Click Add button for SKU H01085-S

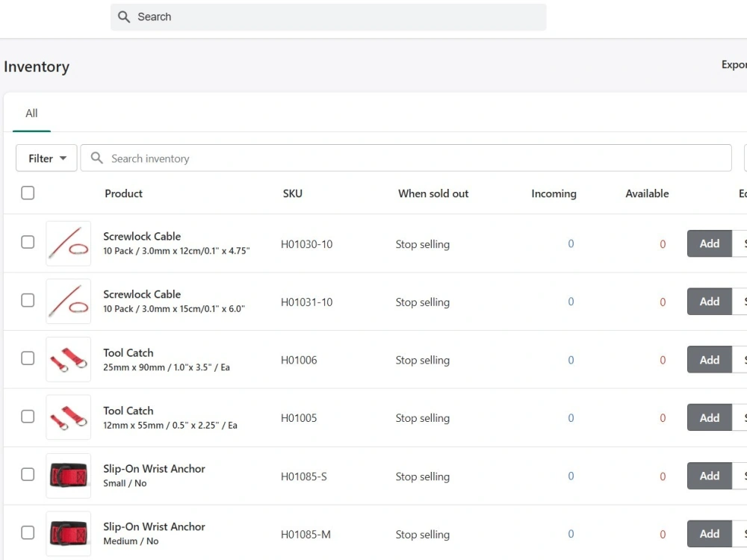(x=710, y=476)
